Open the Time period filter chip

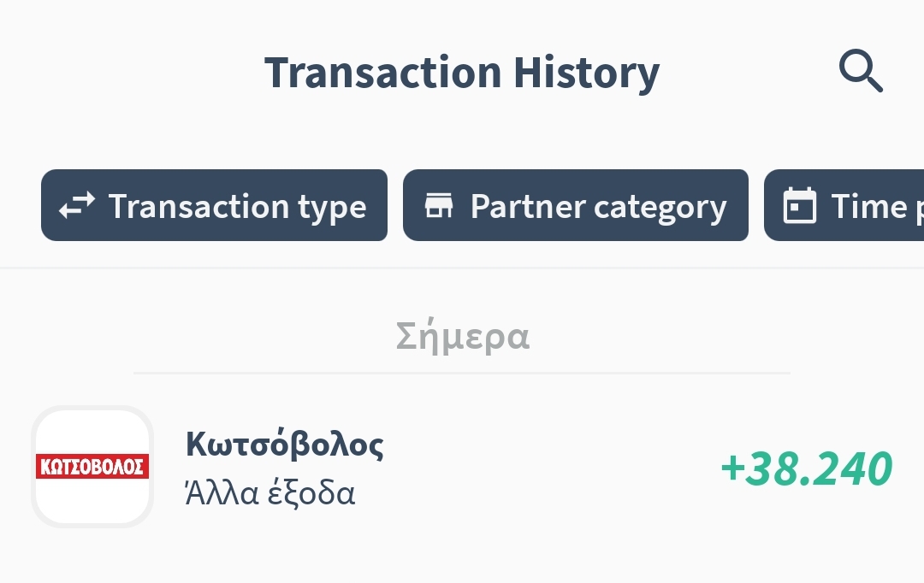[844, 205]
